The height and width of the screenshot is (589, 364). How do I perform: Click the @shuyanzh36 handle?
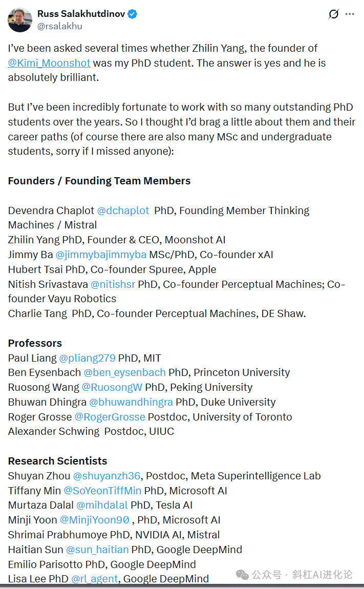106,476
